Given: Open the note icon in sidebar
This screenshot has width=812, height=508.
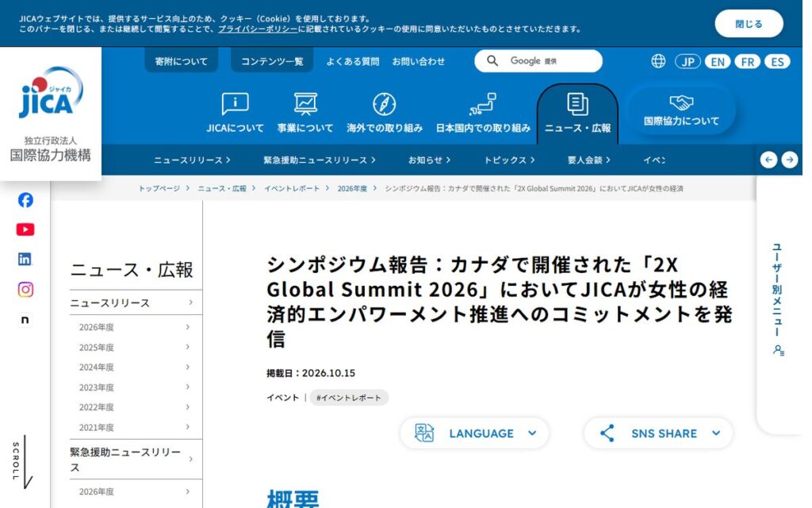Looking at the screenshot, I should pos(25,320).
